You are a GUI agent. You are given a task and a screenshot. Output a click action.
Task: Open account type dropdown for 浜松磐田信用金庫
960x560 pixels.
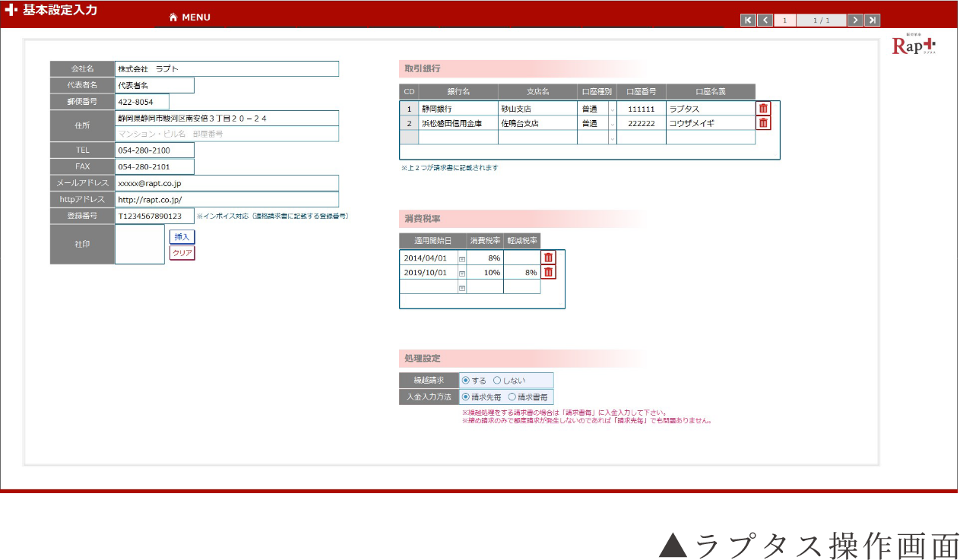pyautogui.click(x=612, y=123)
